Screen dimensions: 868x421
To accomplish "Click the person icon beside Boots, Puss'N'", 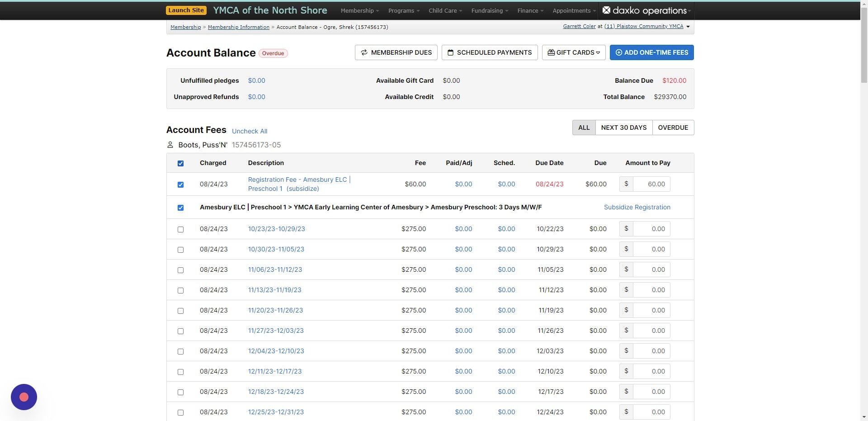I will pyautogui.click(x=170, y=145).
